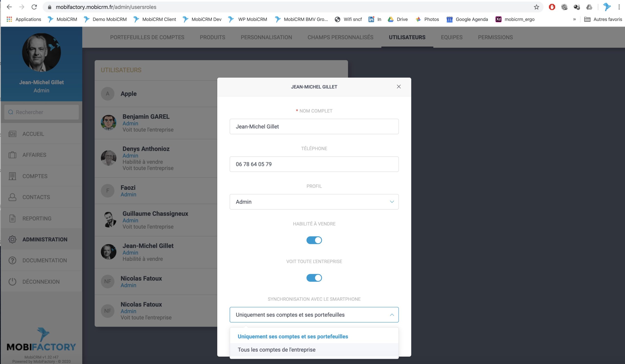Click the Comptes building icon
625x364 pixels.
[12, 176]
